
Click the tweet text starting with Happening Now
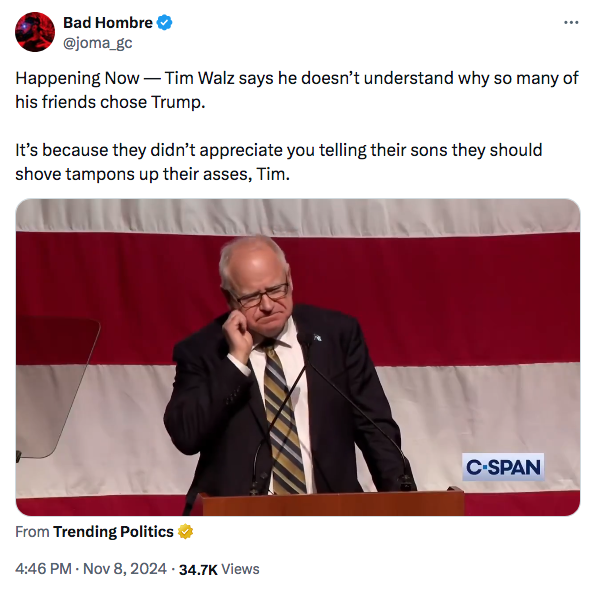(297, 90)
